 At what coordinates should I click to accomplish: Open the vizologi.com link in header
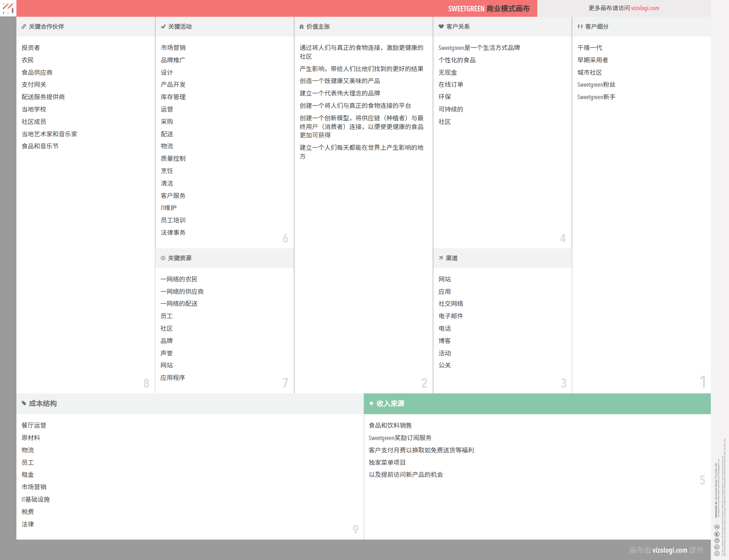[x=645, y=8]
